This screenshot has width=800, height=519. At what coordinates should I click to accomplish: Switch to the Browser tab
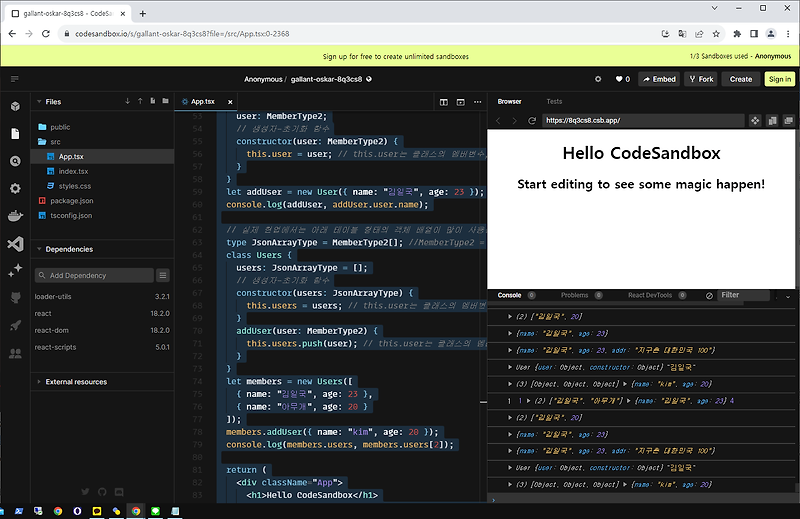[x=509, y=102]
